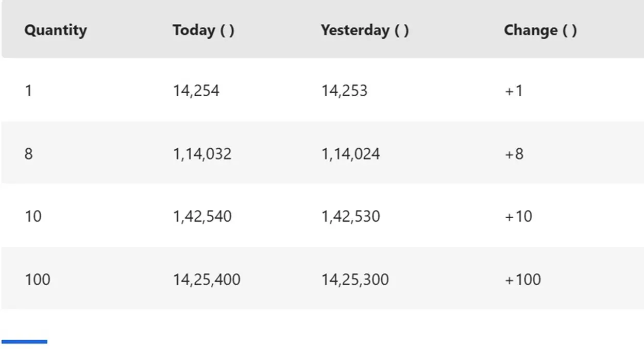Select the quantity 8 cell
The image size is (644, 349).
point(28,153)
